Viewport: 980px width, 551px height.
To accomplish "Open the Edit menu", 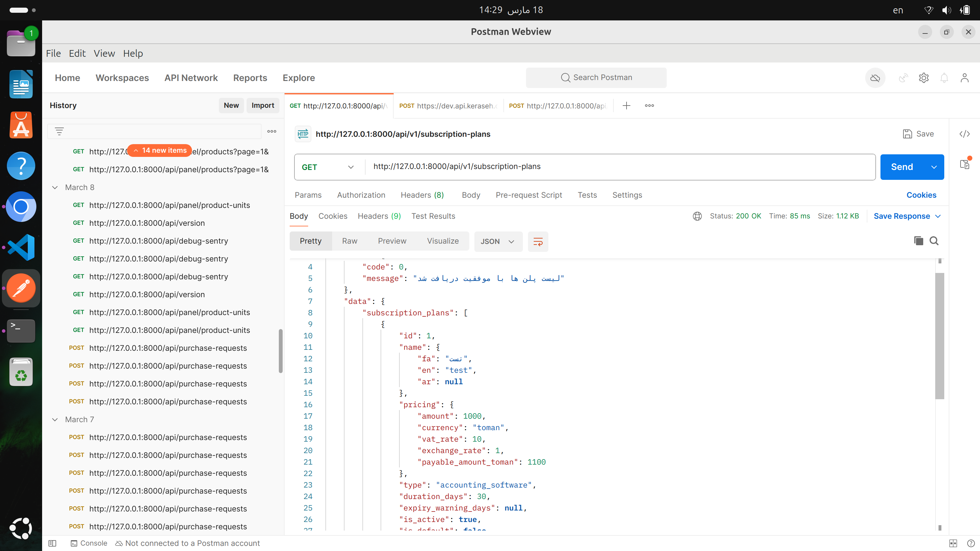I will (x=77, y=53).
